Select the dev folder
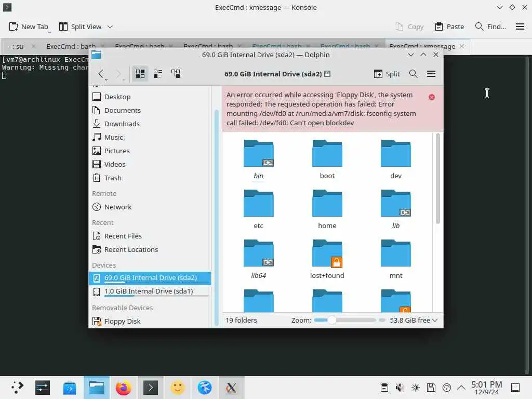Image resolution: width=532 pixels, height=399 pixels. [395, 159]
